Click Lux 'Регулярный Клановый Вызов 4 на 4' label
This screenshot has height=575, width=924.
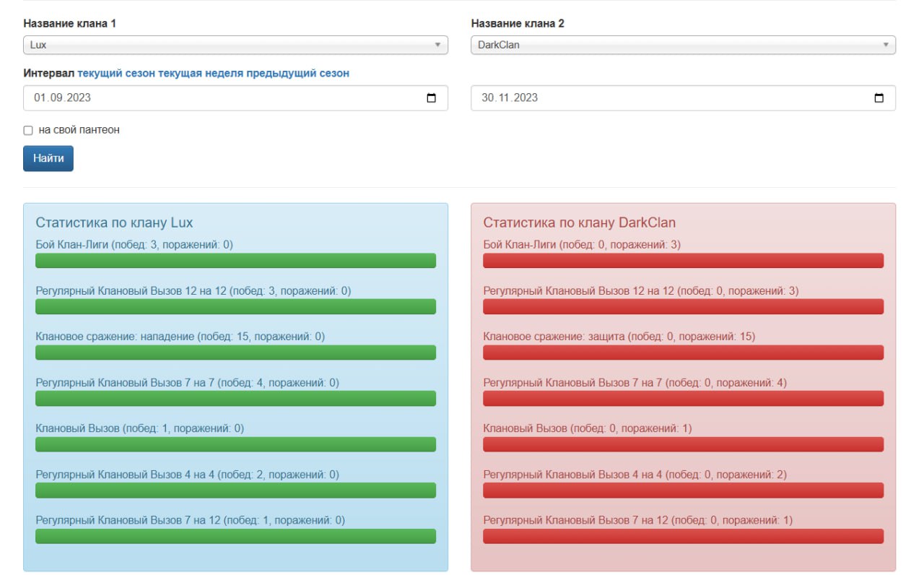[x=187, y=475]
